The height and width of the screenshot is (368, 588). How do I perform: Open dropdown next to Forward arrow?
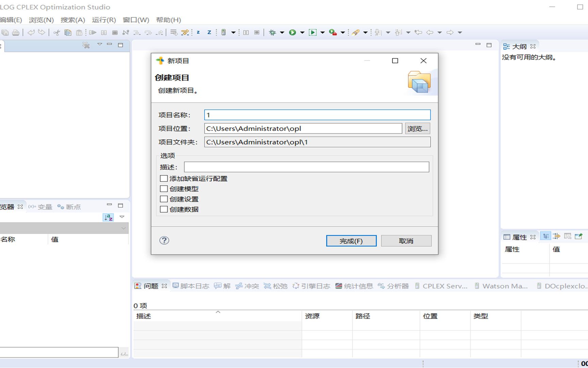coord(460,32)
